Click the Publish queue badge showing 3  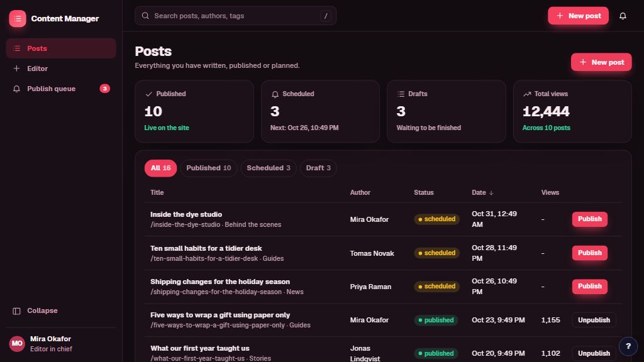point(105,89)
